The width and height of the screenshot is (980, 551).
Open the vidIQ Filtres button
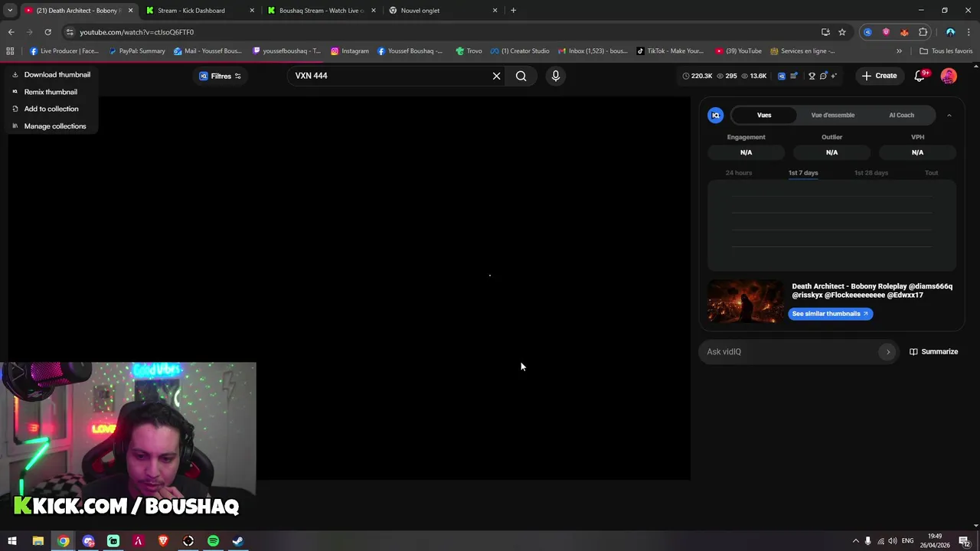[220, 76]
